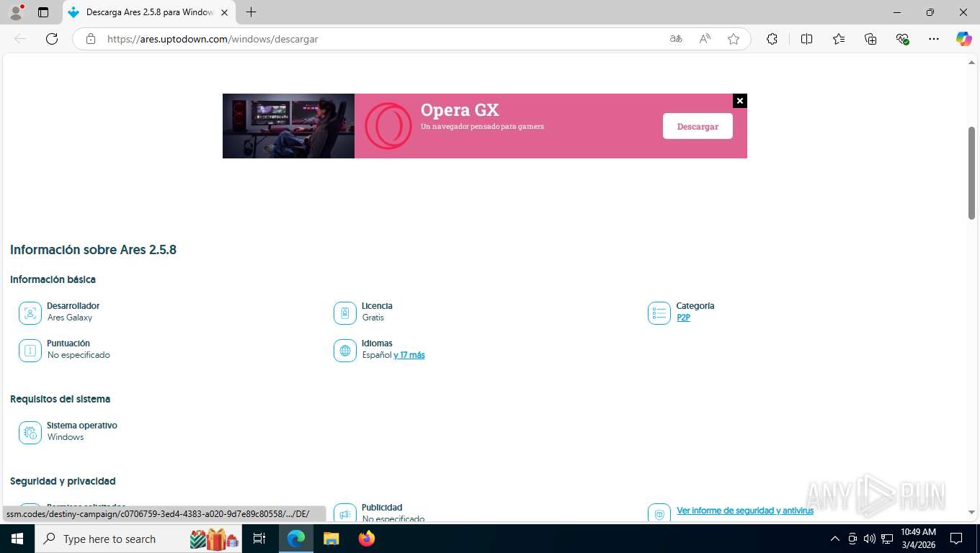
Task: Launch Firefox from taskbar
Action: (x=367, y=539)
